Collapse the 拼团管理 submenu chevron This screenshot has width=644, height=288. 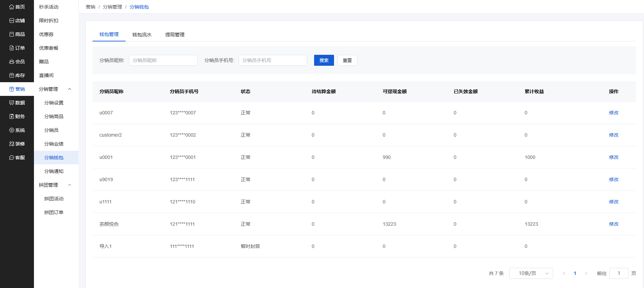coord(70,185)
